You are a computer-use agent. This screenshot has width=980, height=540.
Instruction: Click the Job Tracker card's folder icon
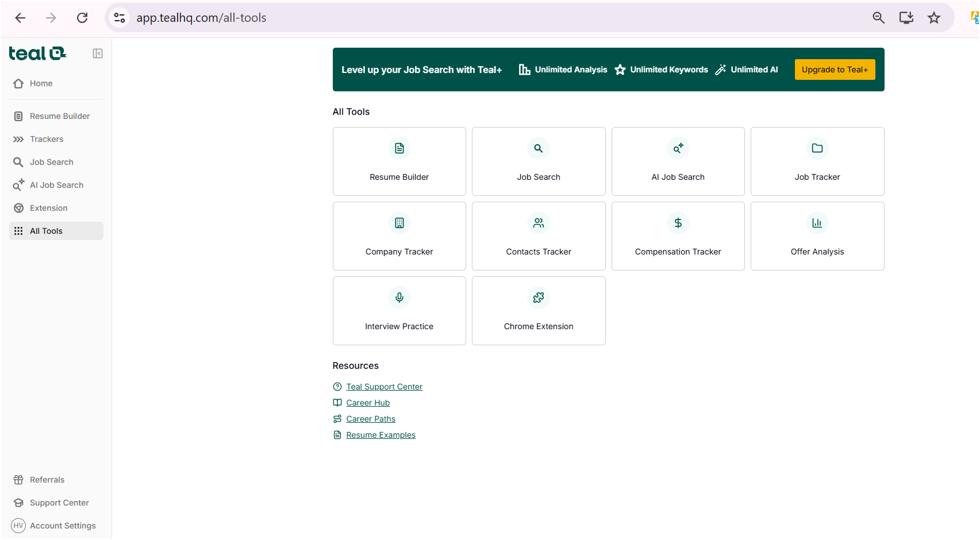(x=817, y=148)
